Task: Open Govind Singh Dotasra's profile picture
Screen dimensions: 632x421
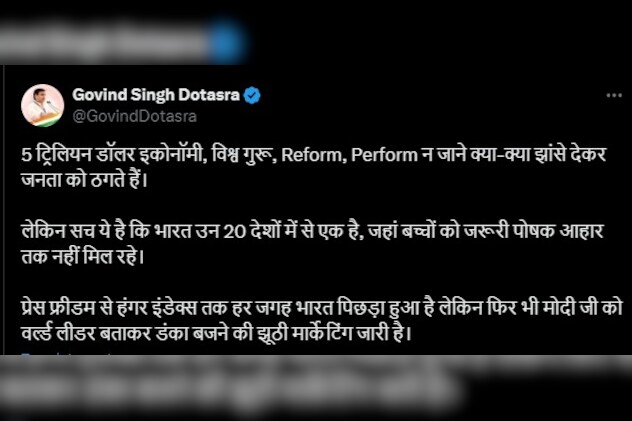Action: click(42, 106)
